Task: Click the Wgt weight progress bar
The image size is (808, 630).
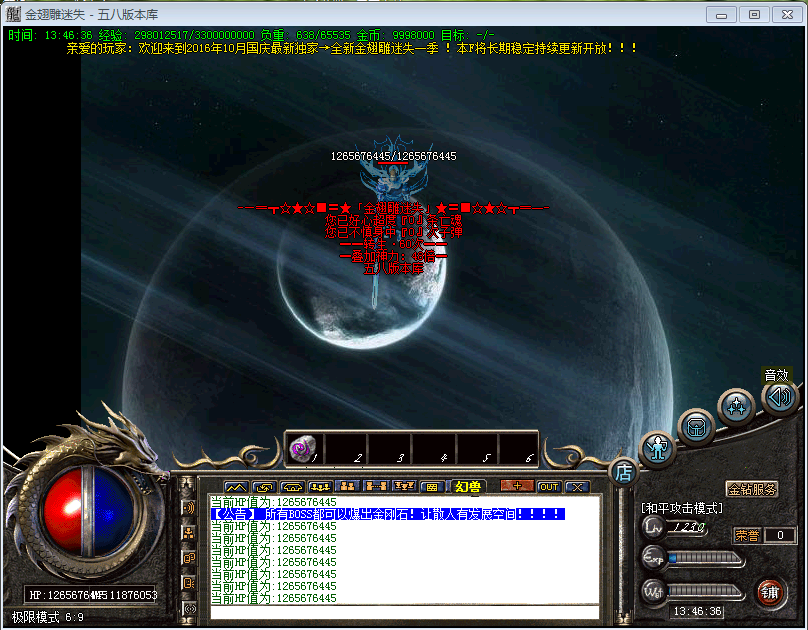Action: tap(705, 590)
